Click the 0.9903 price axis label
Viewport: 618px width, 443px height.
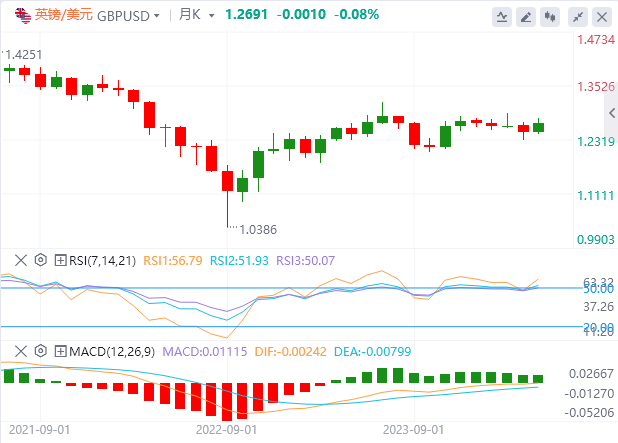596,239
